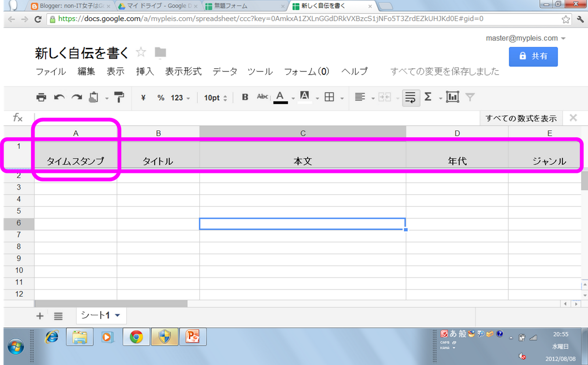Open the フォーム(0) menu

click(x=307, y=71)
